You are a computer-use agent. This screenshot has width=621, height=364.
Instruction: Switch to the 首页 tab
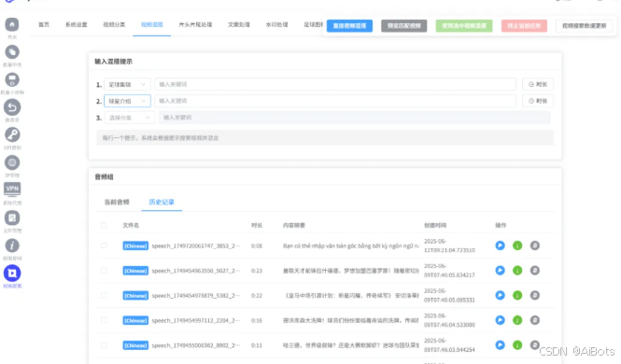point(44,24)
